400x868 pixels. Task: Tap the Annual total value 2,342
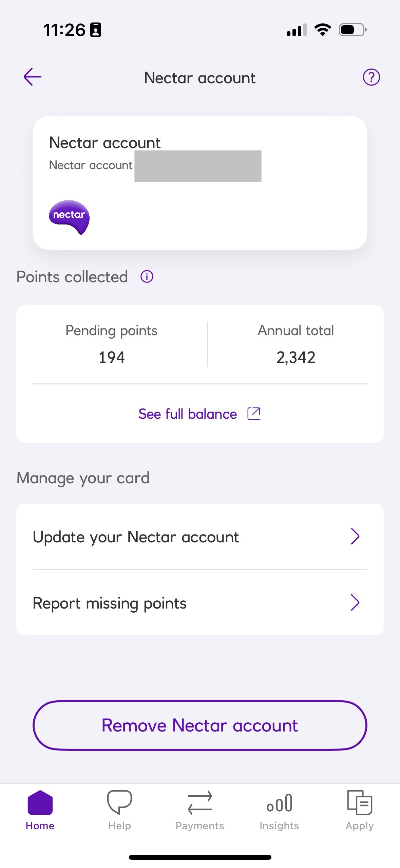coord(296,357)
